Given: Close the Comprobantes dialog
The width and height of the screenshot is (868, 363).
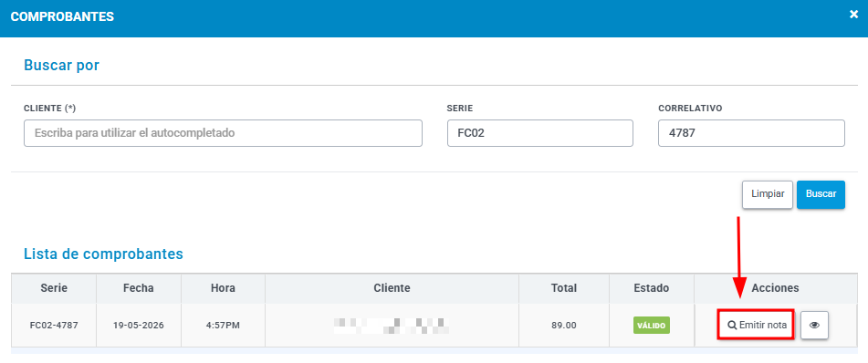Looking at the screenshot, I should 853,15.
